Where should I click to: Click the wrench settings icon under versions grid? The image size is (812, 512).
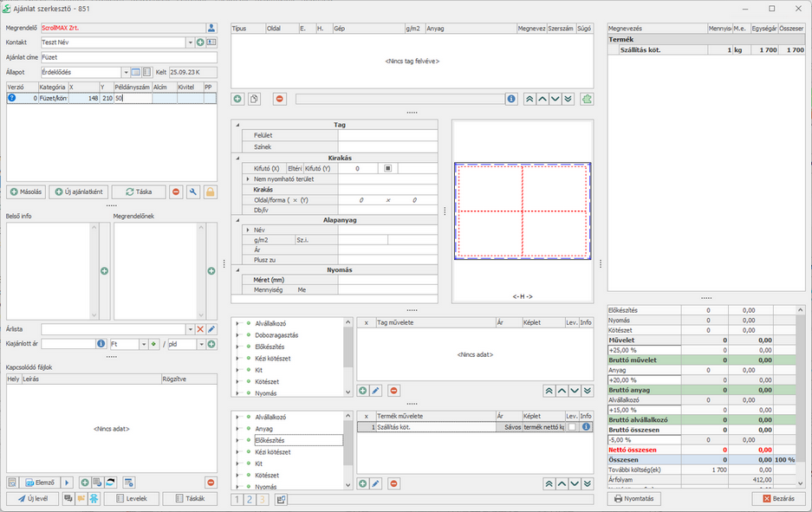193,191
